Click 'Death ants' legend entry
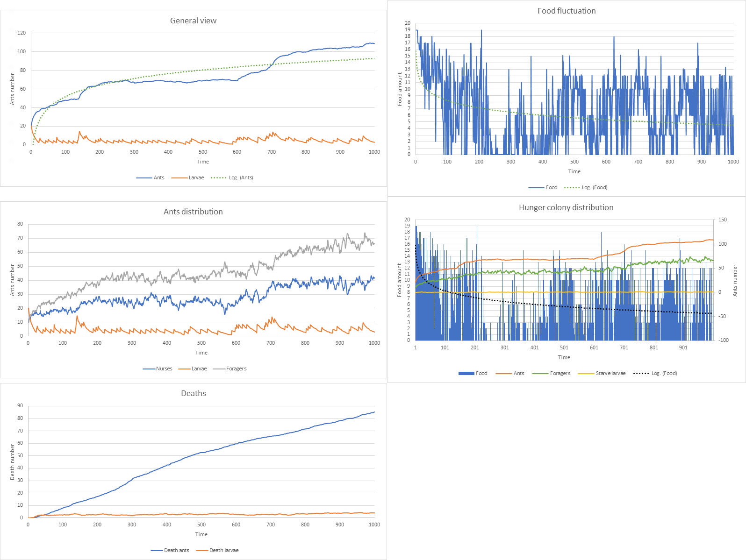The width and height of the screenshot is (746, 560). [x=170, y=550]
